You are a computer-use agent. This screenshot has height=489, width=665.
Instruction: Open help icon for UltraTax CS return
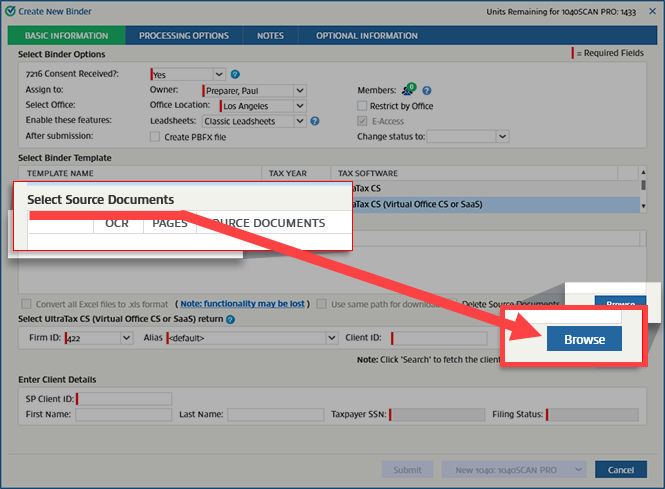click(x=230, y=319)
